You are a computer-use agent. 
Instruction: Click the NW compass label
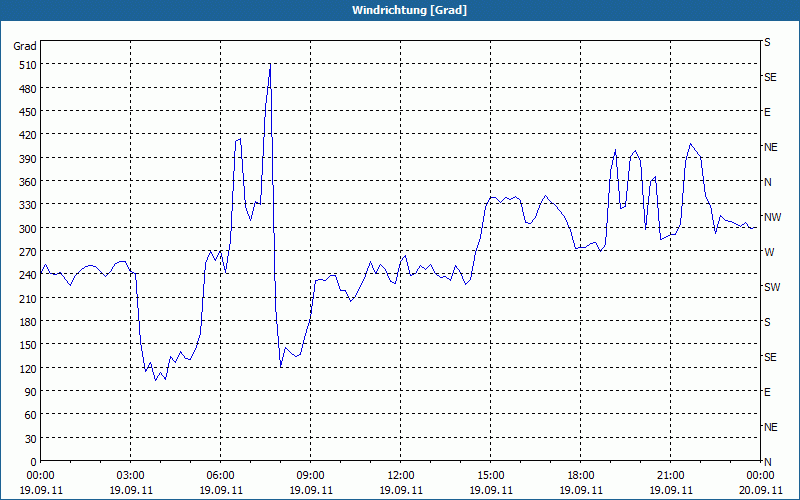tap(772, 217)
